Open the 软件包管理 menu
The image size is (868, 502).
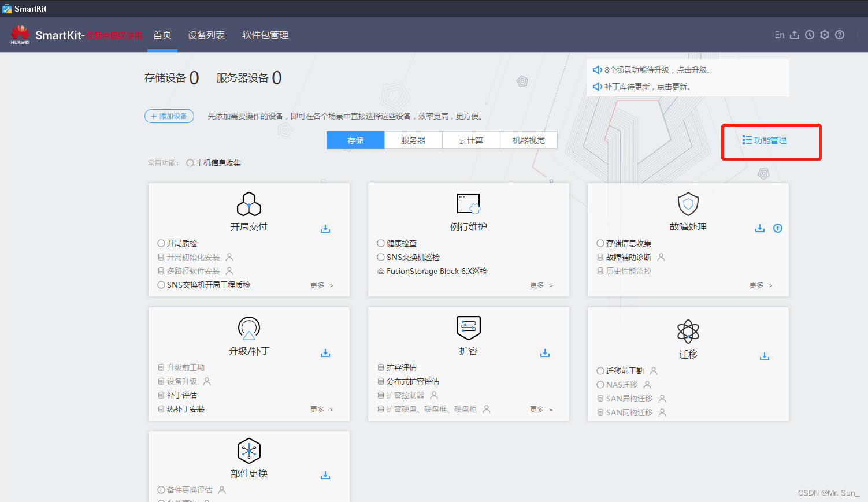tap(265, 35)
